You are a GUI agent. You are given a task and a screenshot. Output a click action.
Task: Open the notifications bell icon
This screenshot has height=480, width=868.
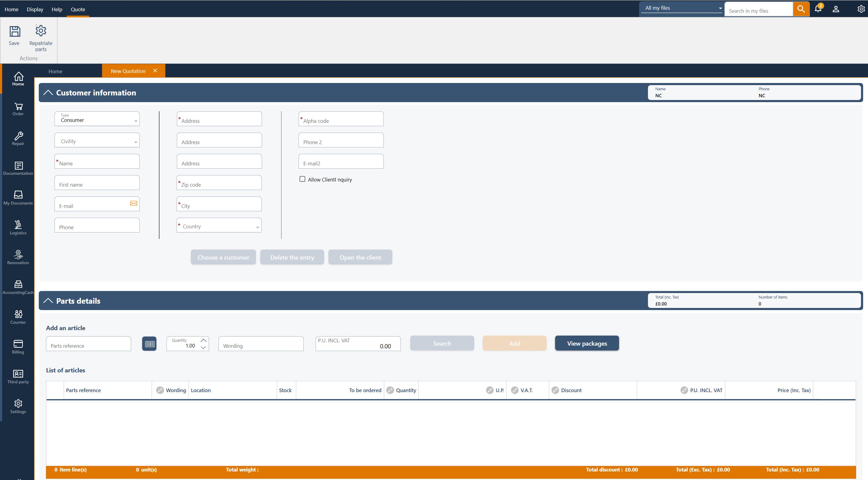[818, 9]
